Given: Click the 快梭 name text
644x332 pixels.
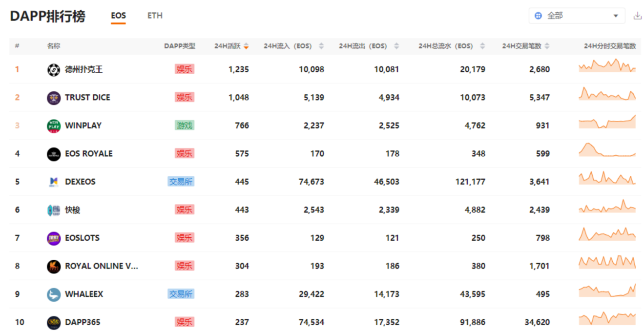Looking at the screenshot, I should click(72, 210).
